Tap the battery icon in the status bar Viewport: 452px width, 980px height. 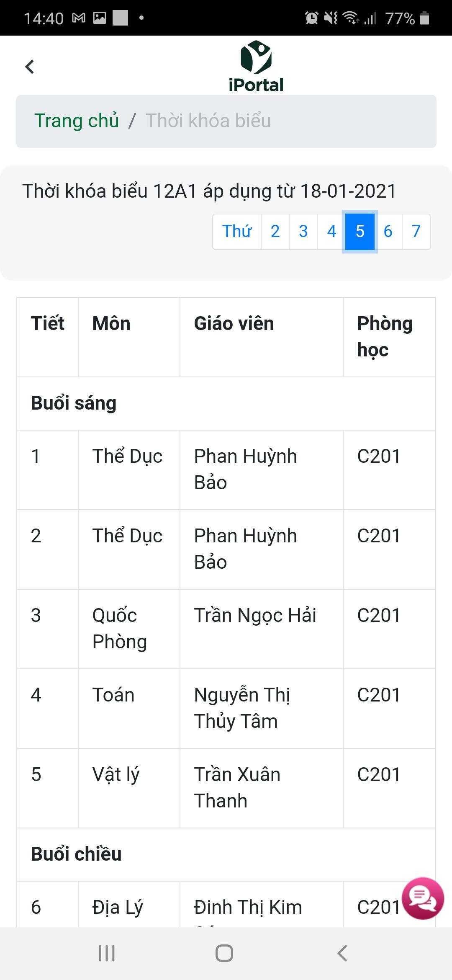click(424, 18)
